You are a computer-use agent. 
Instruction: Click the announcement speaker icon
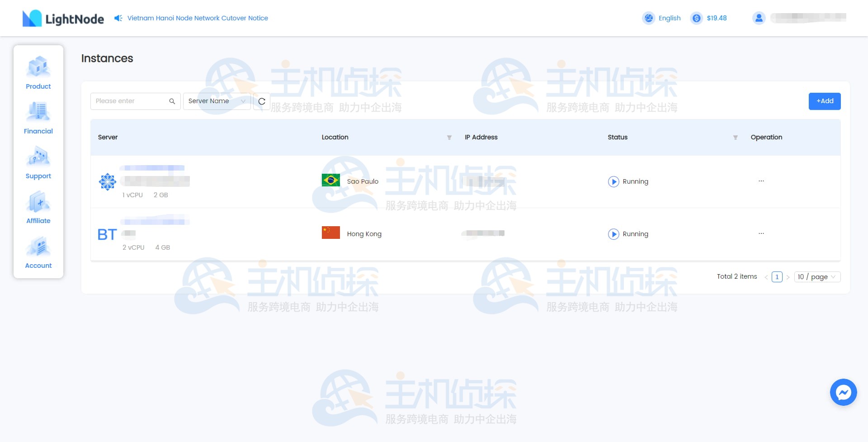[118, 18]
